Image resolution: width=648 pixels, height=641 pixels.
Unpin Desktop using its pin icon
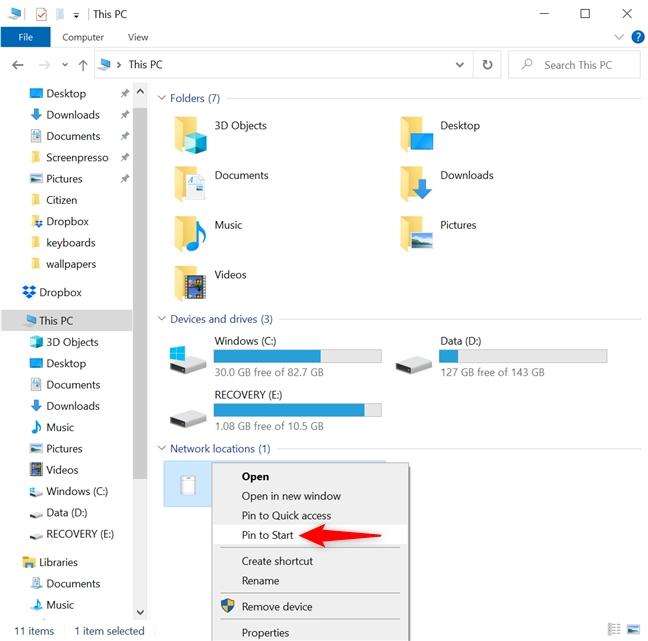click(124, 93)
